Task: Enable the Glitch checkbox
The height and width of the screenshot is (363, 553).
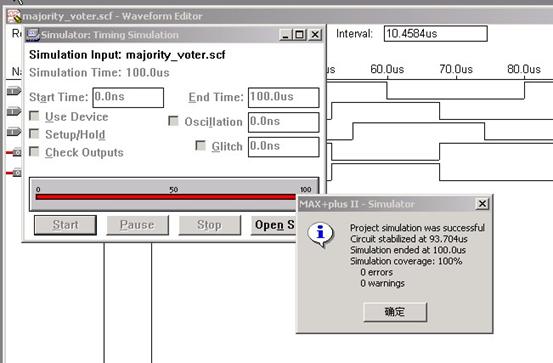Action: point(200,145)
